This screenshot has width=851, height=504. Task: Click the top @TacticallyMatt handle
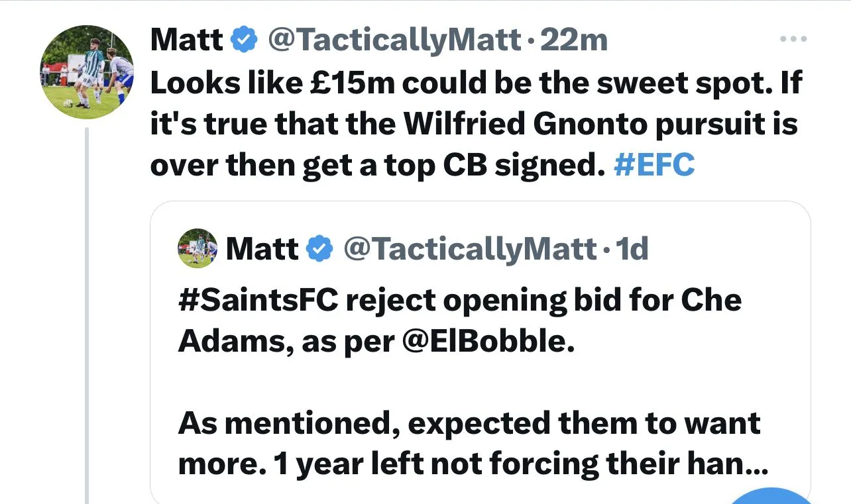(394, 41)
